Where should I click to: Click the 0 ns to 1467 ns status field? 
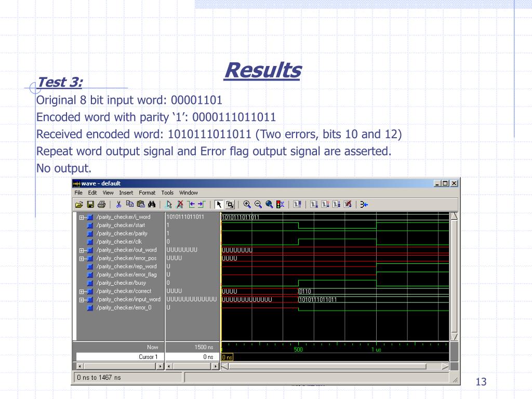(128, 378)
